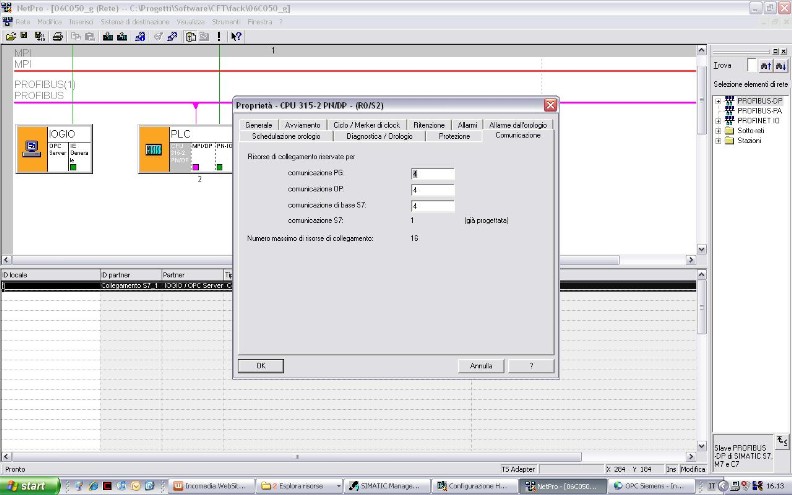Click the blue plug connection toolbar icon
The image size is (792, 495).
click(172, 36)
